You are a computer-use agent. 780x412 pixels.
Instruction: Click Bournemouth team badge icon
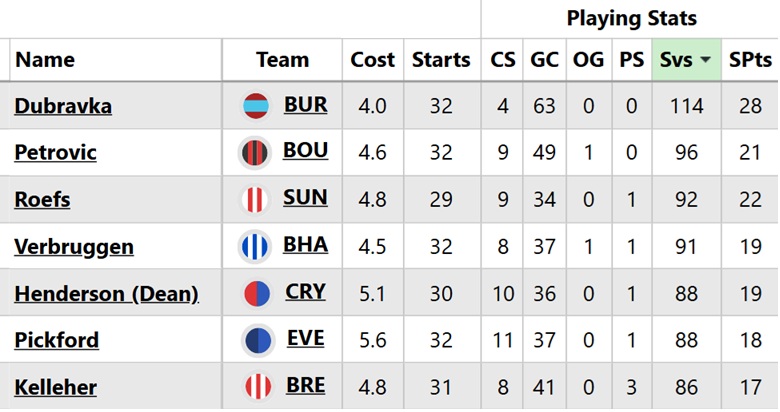(257, 153)
